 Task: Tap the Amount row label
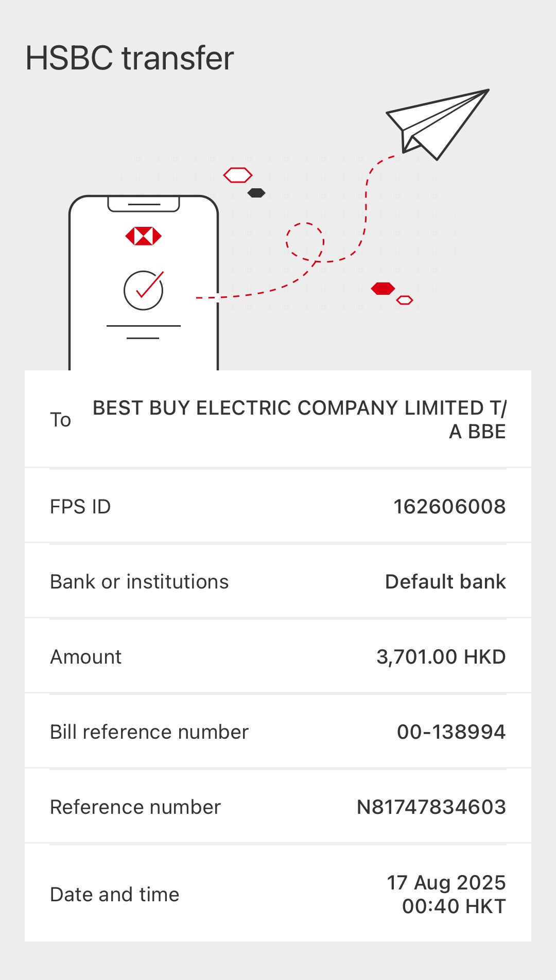click(86, 657)
